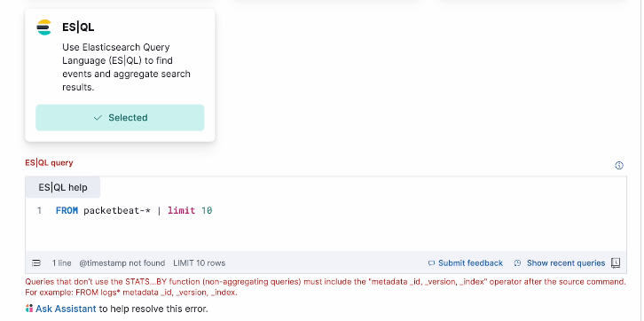Click the FROM keyword in the query

click(67, 211)
